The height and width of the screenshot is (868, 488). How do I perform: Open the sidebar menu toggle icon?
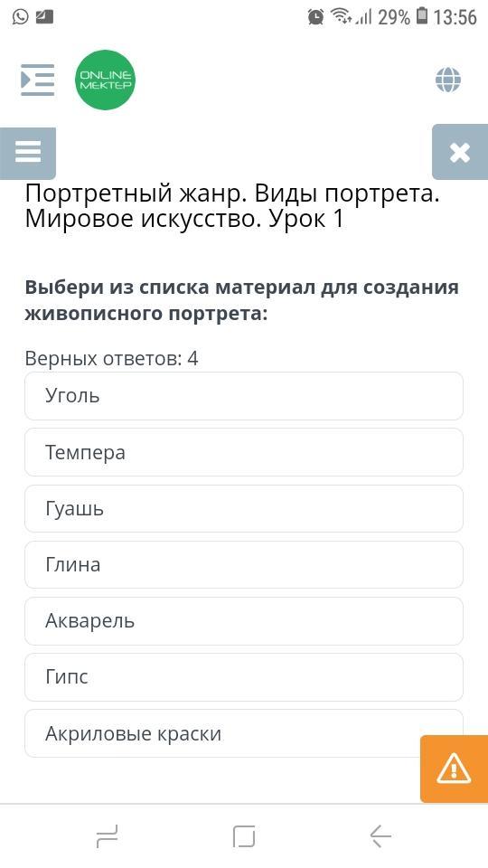click(38, 80)
